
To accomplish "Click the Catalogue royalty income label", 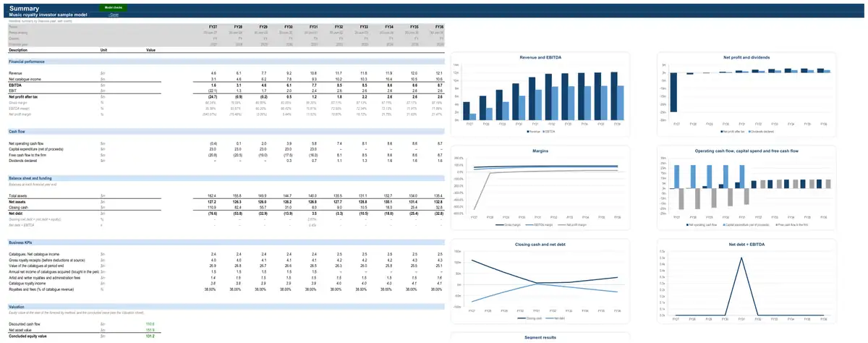I will coord(26,284).
